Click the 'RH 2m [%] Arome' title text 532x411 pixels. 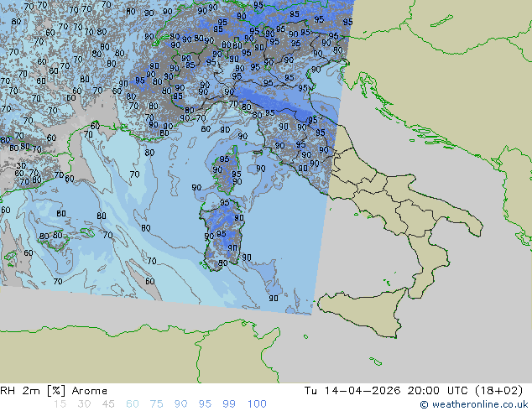(x=54, y=391)
